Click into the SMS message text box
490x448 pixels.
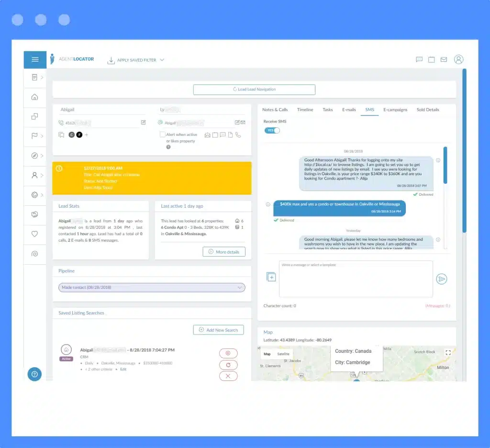tap(356, 280)
